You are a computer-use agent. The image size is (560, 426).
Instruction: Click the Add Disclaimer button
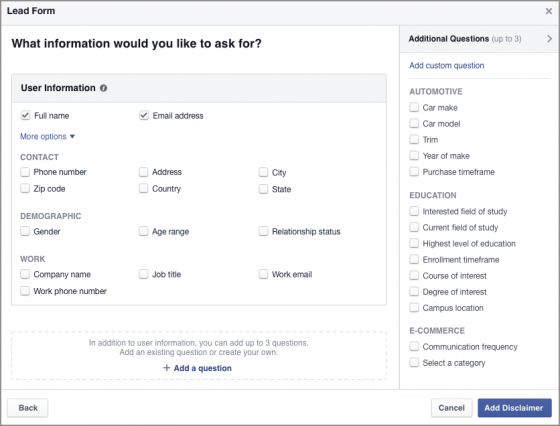point(514,408)
